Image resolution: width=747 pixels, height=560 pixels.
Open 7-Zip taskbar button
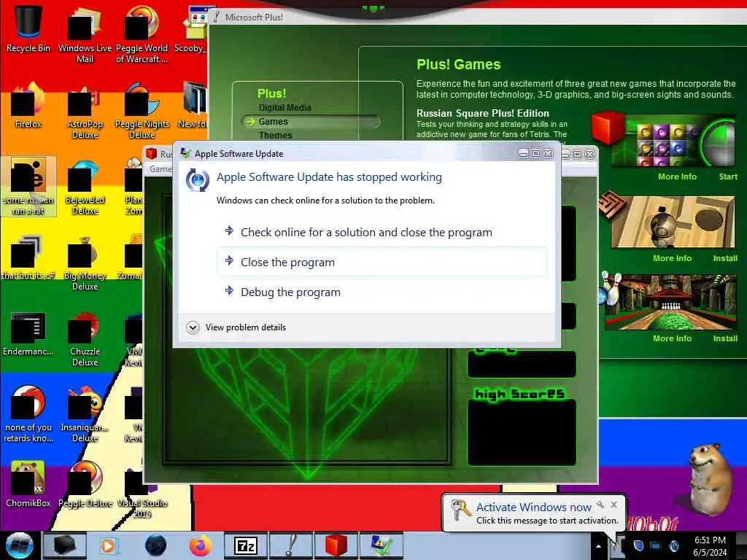pyautogui.click(x=246, y=545)
